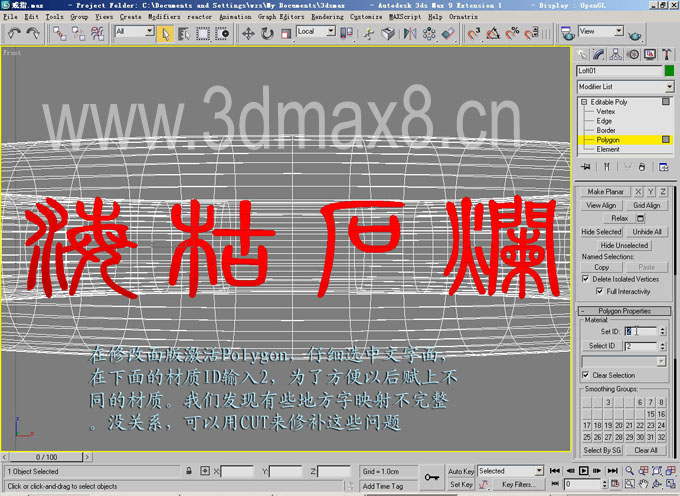The height and width of the screenshot is (496, 680).
Task: Activate the Select and Rotate tool
Action: (x=267, y=33)
